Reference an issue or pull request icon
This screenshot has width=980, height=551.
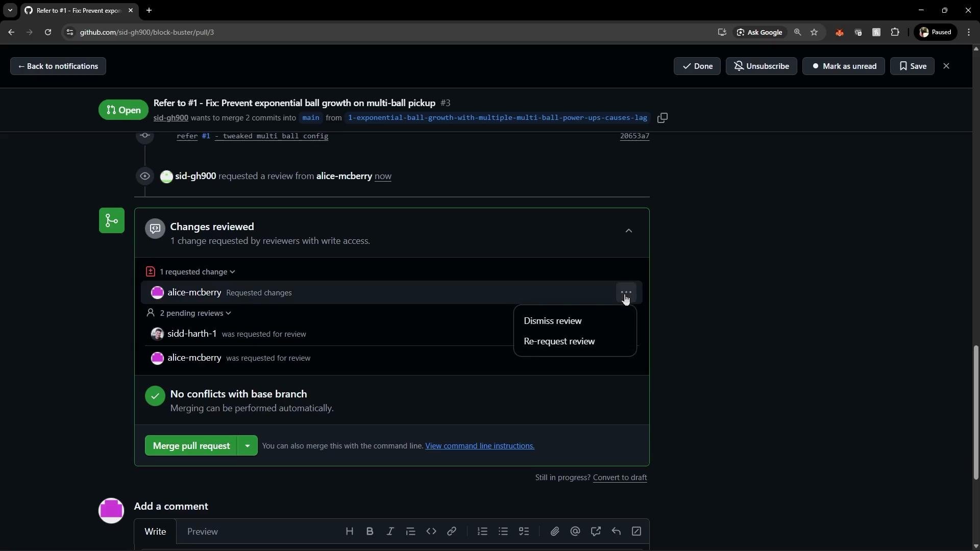[x=596, y=532]
